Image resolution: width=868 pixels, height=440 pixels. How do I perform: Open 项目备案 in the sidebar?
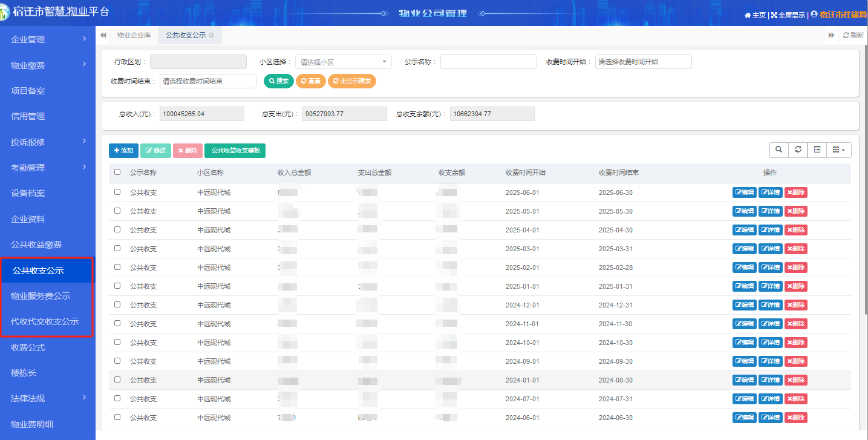point(48,91)
